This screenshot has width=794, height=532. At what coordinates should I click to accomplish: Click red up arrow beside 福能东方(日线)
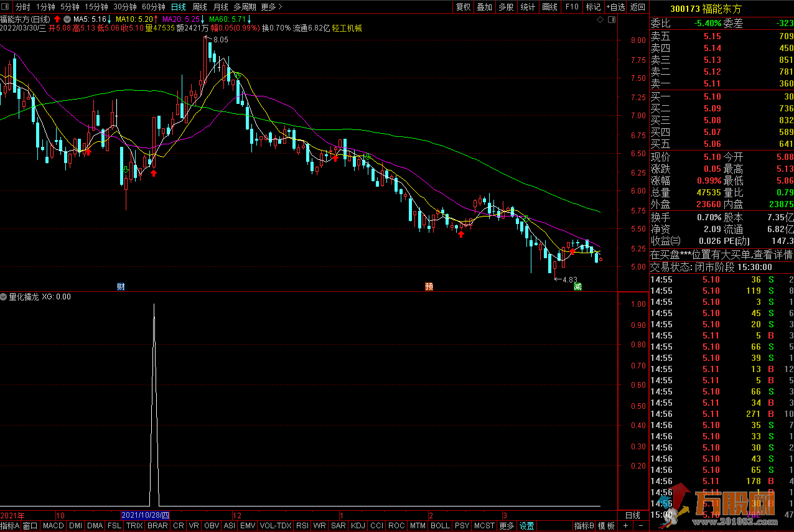57,19
